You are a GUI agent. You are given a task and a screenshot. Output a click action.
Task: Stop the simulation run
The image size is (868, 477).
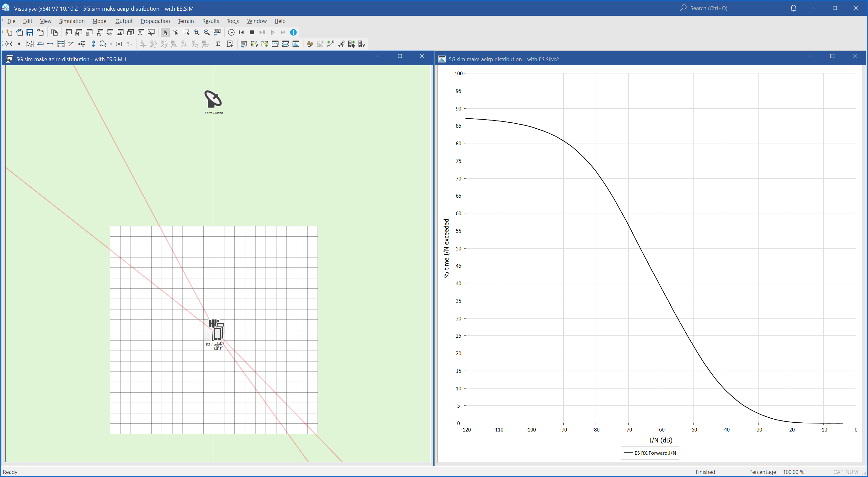(252, 32)
